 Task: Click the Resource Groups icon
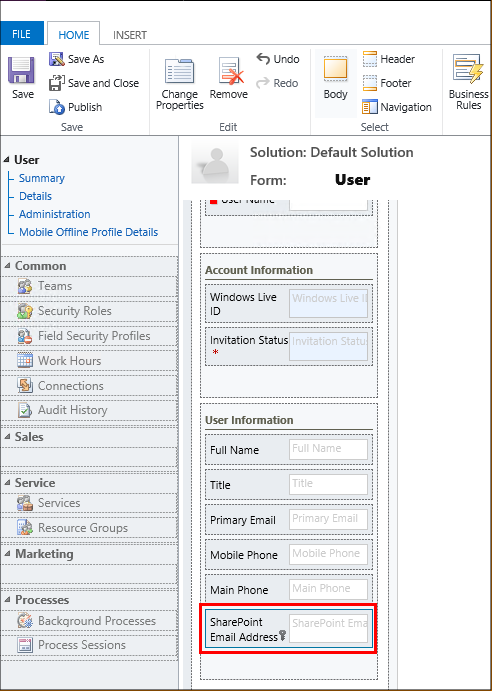(25, 528)
